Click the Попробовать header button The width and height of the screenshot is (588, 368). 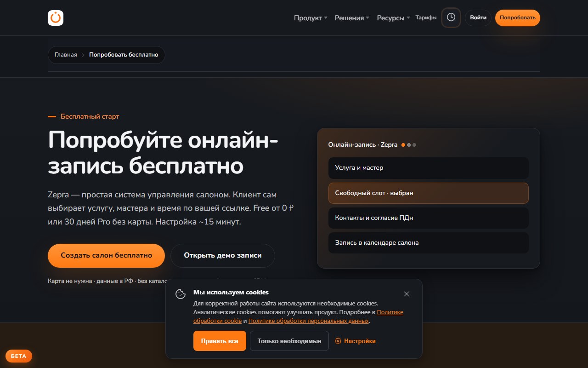518,17
